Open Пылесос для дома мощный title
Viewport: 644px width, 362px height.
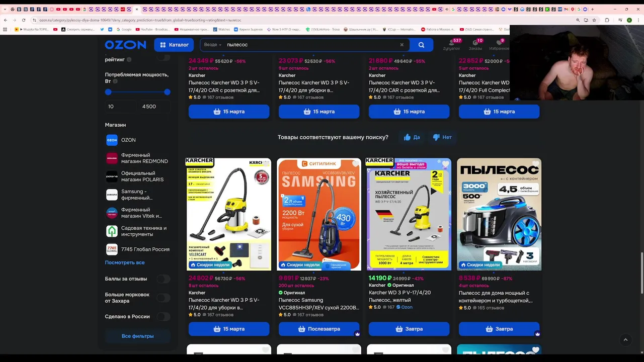point(496,297)
